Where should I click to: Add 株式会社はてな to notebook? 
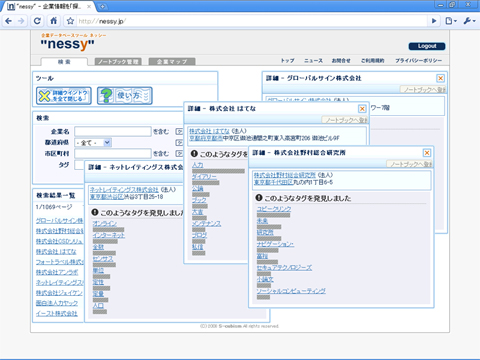tap(345, 120)
